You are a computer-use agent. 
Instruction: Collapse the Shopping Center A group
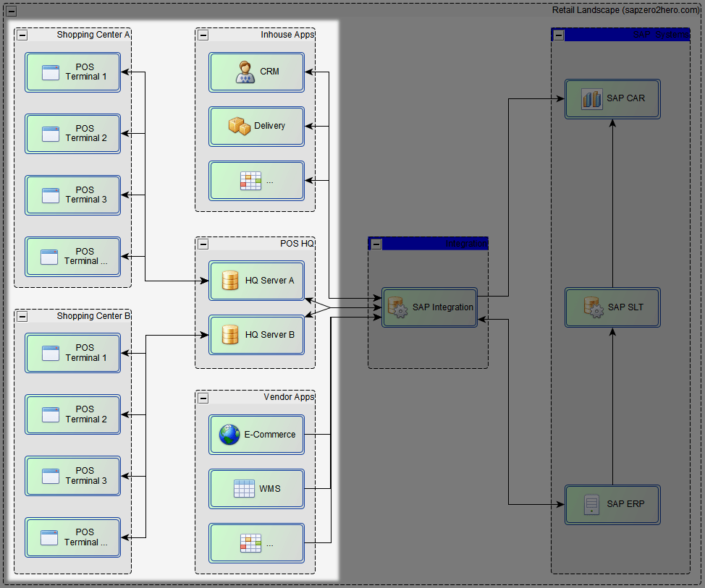click(x=22, y=35)
